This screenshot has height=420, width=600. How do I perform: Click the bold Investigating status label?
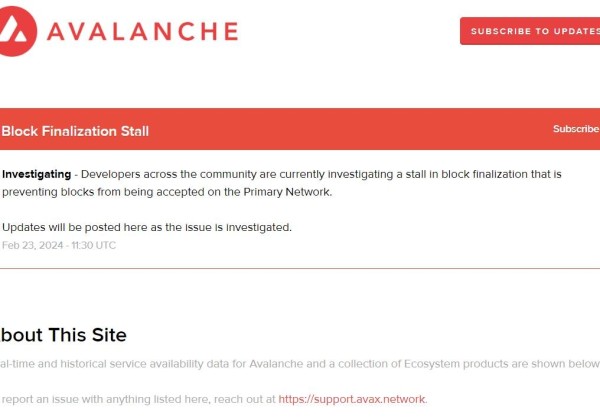pyautogui.click(x=37, y=174)
